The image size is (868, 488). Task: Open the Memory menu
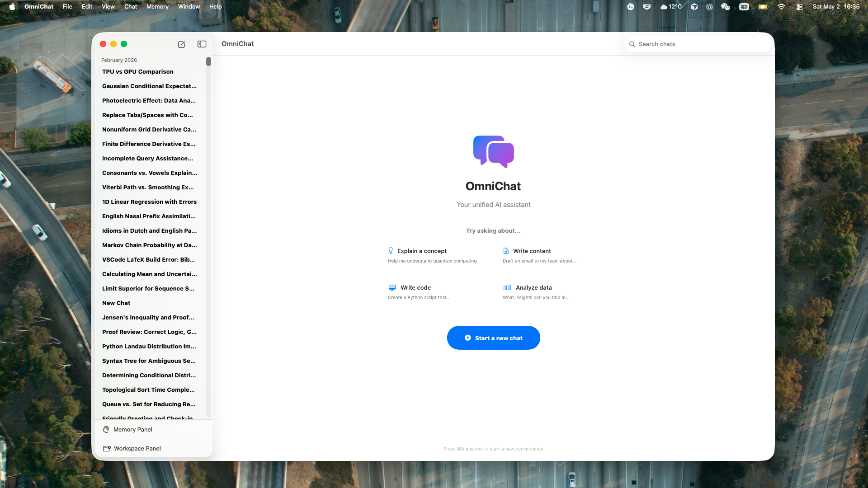pyautogui.click(x=157, y=7)
